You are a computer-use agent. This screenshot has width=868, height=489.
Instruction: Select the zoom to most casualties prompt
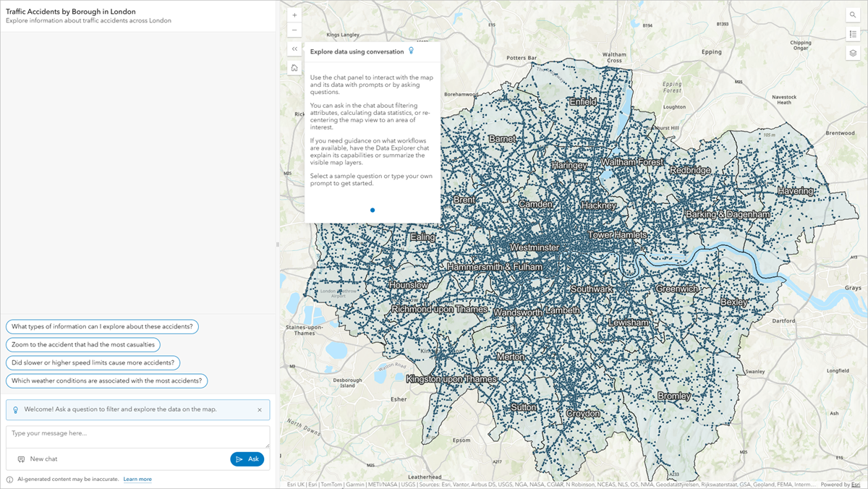[83, 344]
